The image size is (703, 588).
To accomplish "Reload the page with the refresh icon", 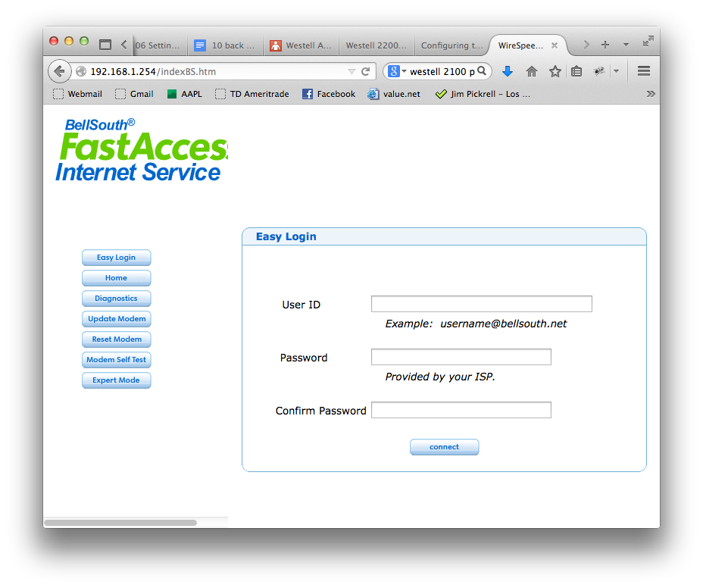I will click(365, 71).
